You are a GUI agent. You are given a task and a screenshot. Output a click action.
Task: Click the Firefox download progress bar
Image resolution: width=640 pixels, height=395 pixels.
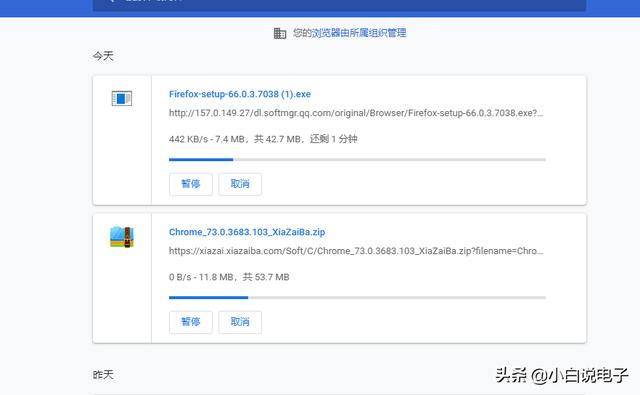[357, 160]
